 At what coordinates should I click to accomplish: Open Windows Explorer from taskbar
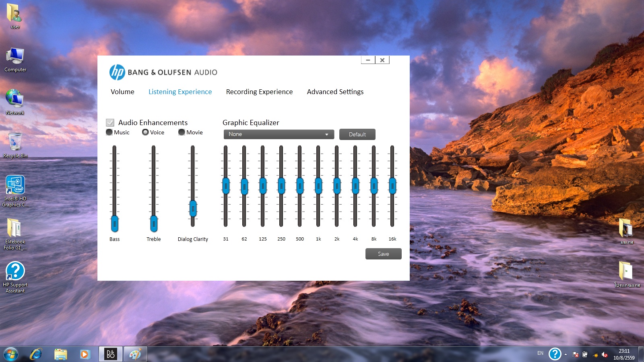61,354
